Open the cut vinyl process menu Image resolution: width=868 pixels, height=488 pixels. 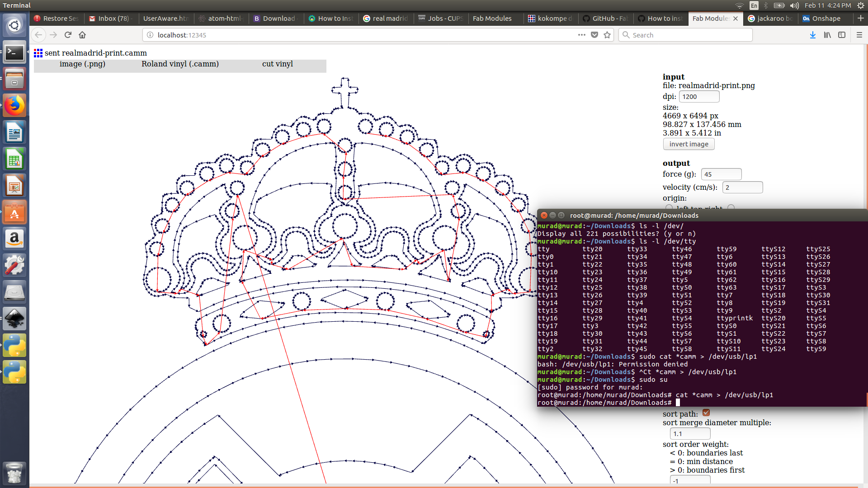278,64
